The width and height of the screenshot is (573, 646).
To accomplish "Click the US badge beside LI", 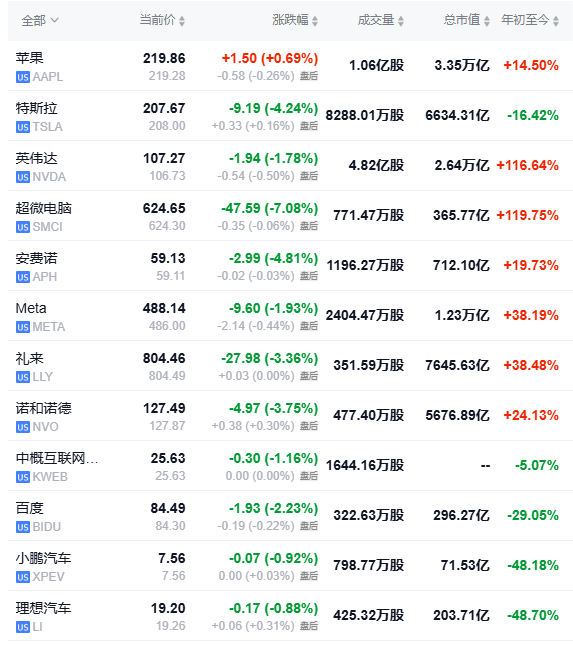I will pos(23,627).
